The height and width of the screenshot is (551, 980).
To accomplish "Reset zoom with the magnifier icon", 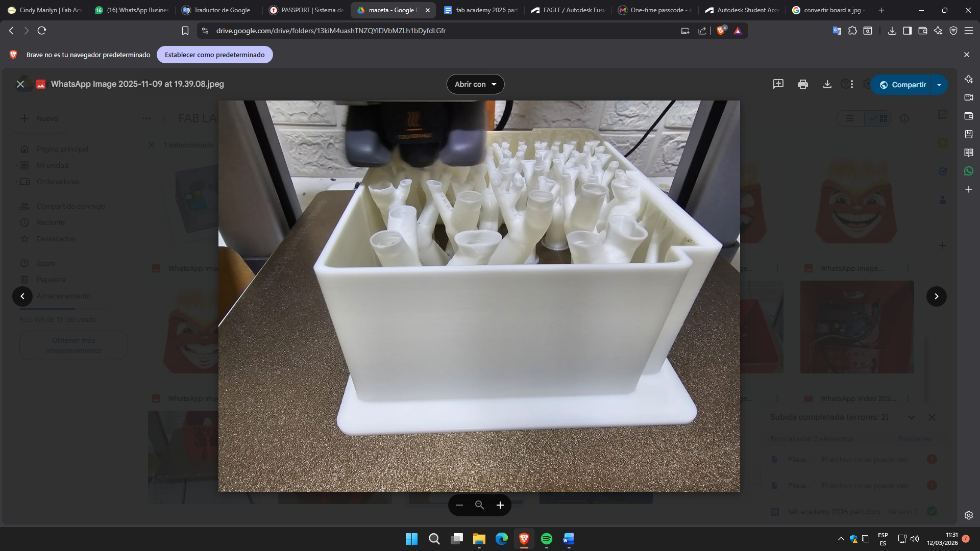I will [479, 505].
